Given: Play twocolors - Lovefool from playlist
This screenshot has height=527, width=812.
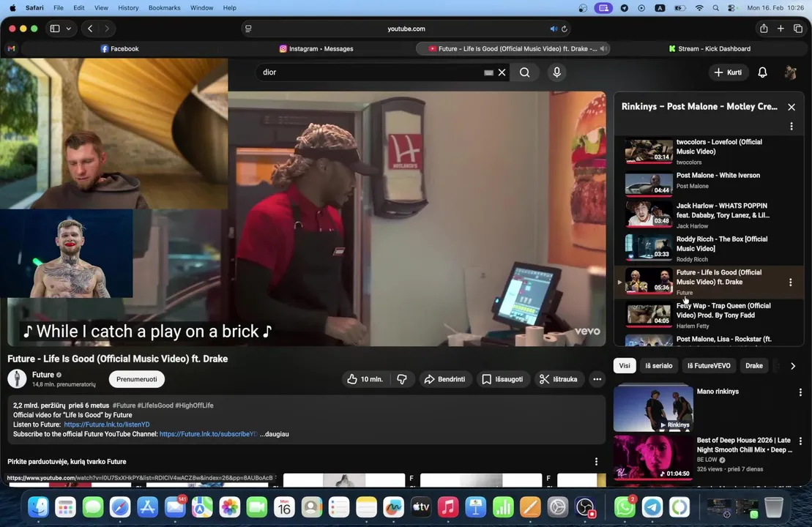Looking at the screenshot, I should tap(709, 152).
